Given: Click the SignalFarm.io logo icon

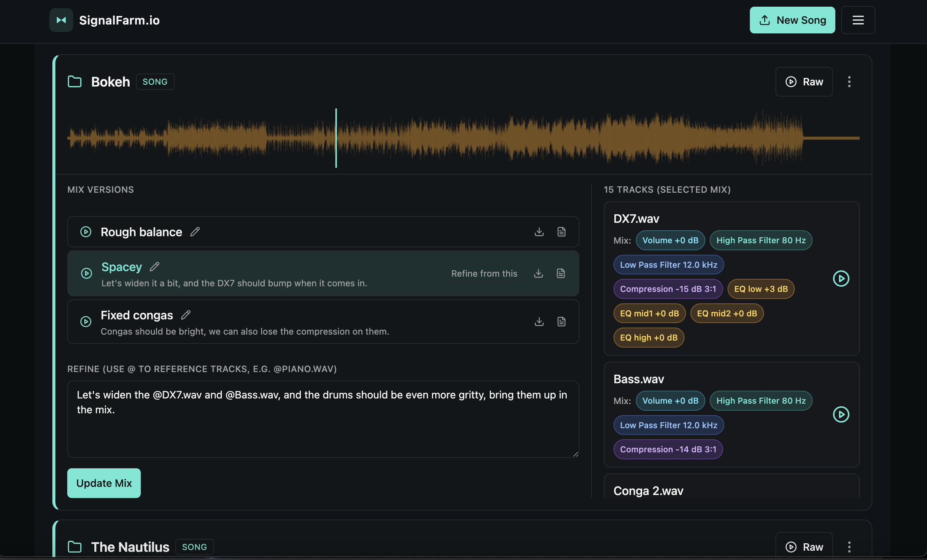Looking at the screenshot, I should pyautogui.click(x=61, y=20).
